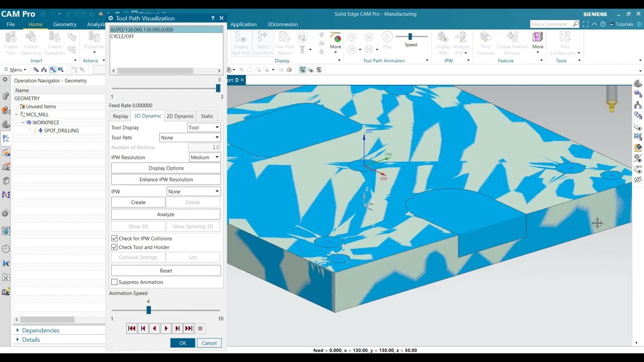This screenshot has height=362, width=644.
Task: Click the Find a Command input field
Action: tap(551, 24)
